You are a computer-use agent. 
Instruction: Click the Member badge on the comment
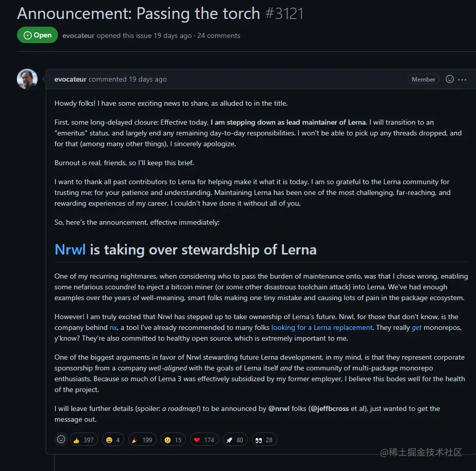424,80
